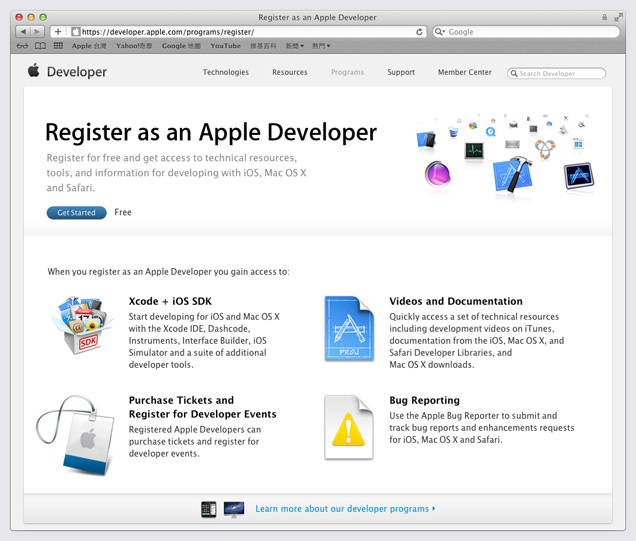
Task: Click the iMac icon in footer
Action: [x=234, y=509]
